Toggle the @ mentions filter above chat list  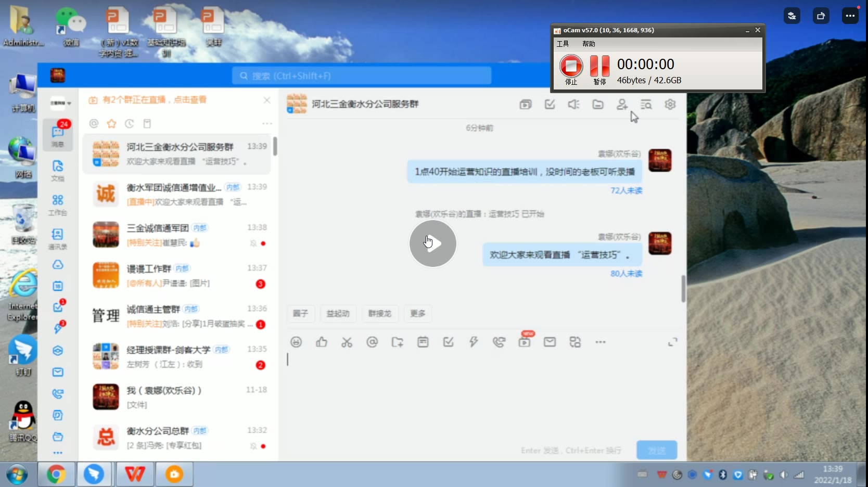point(94,123)
